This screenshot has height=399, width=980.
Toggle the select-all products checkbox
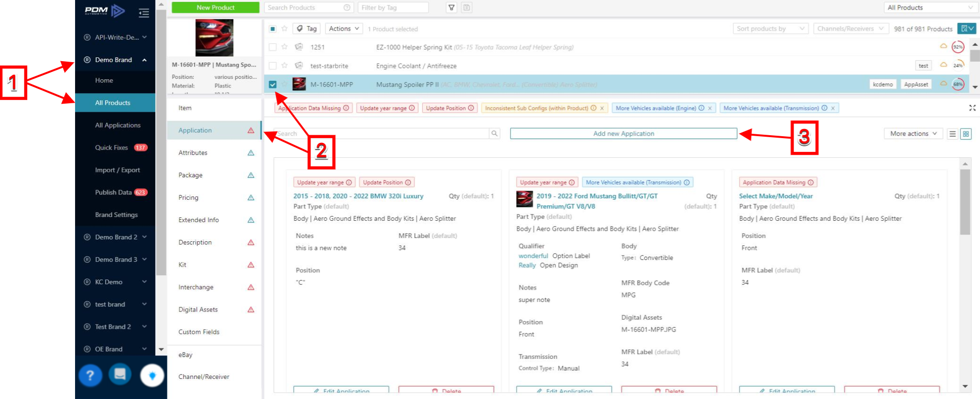coord(272,29)
